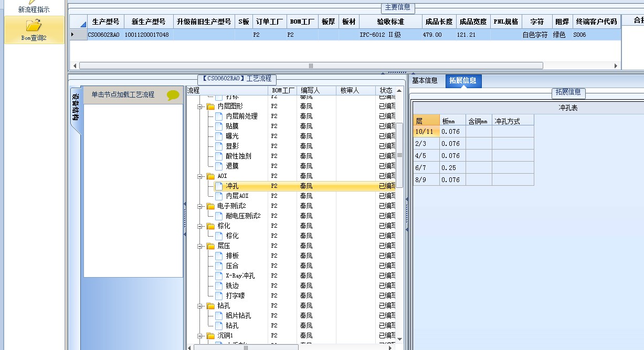Click the IPC-6012 II级 cell
This screenshot has height=350, width=644.
click(390, 35)
